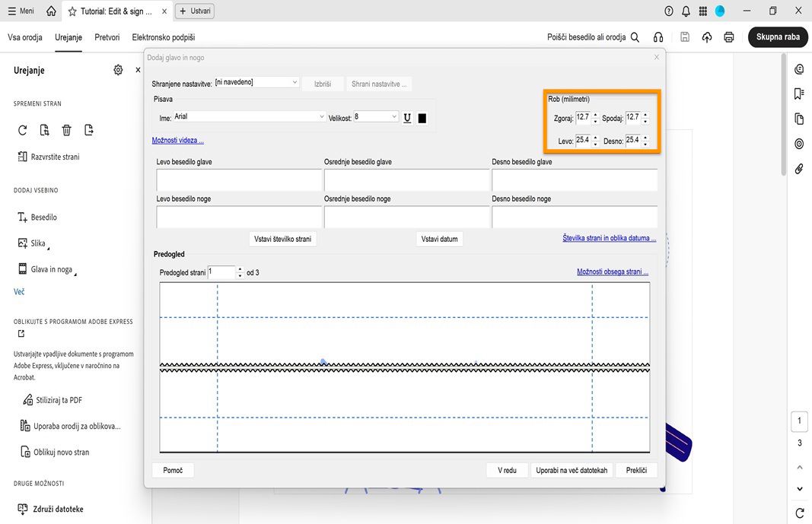Click in Osrednje besedilo glave field
The width and height of the screenshot is (812, 524).
click(407, 180)
